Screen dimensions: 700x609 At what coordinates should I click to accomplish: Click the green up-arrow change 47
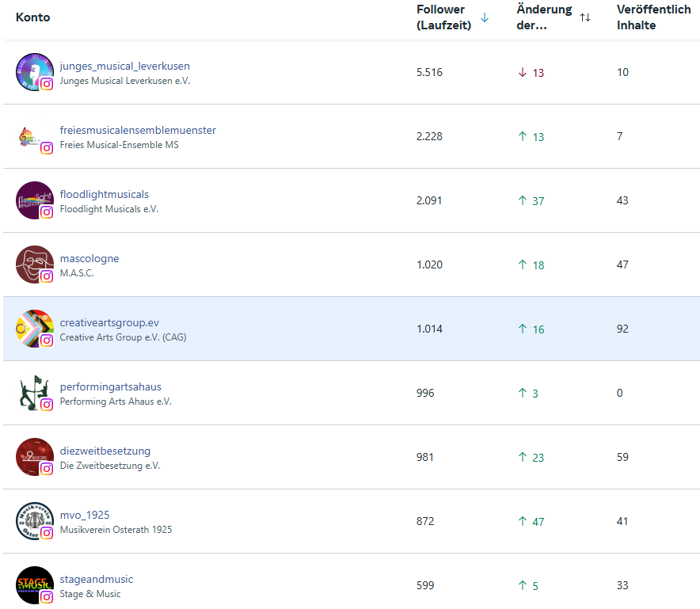coord(531,522)
